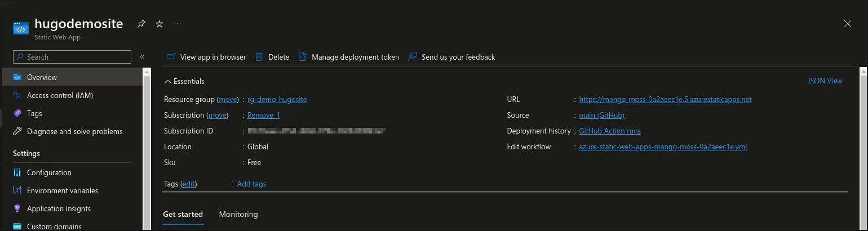Switch to the Get started tab
868x231 pixels.
[183, 214]
